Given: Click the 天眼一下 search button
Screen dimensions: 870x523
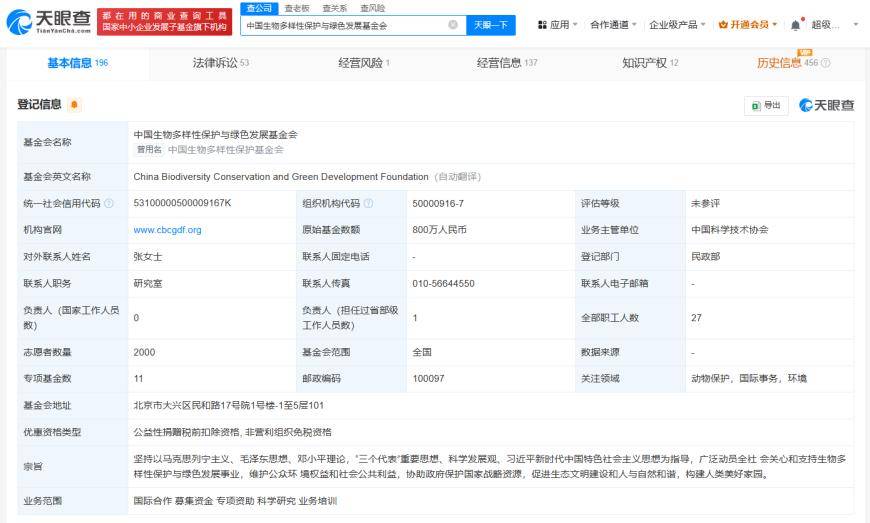Looking at the screenshot, I should coord(490,25).
